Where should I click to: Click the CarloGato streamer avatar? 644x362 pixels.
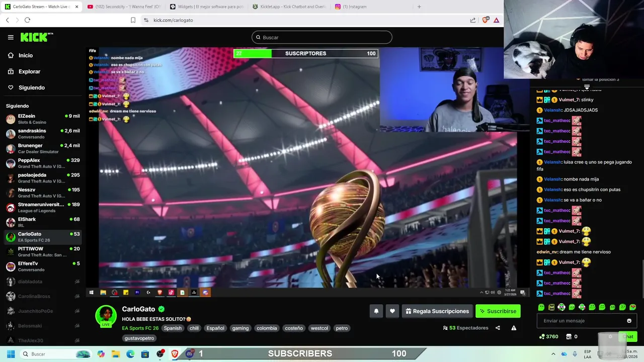pos(106,316)
